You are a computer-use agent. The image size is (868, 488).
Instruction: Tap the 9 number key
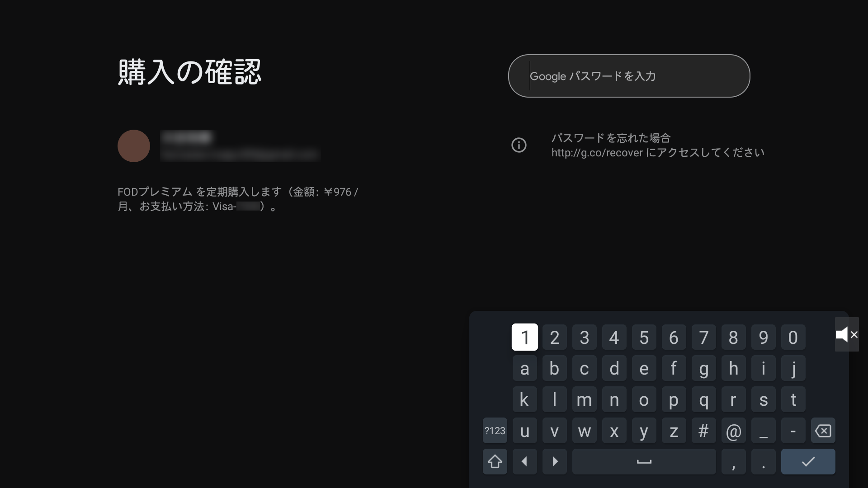[x=763, y=337]
